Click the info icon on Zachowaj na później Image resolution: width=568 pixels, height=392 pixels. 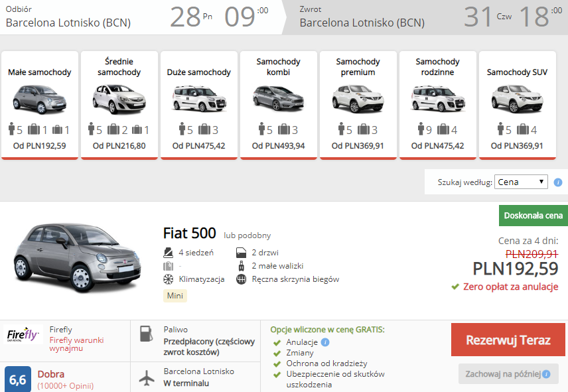coord(546,374)
